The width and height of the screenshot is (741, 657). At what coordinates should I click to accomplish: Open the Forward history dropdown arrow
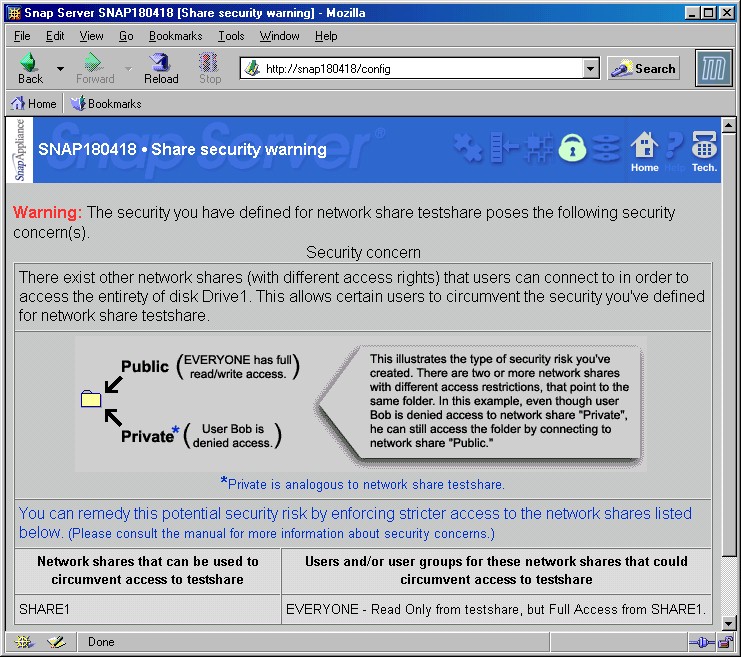click(x=128, y=69)
